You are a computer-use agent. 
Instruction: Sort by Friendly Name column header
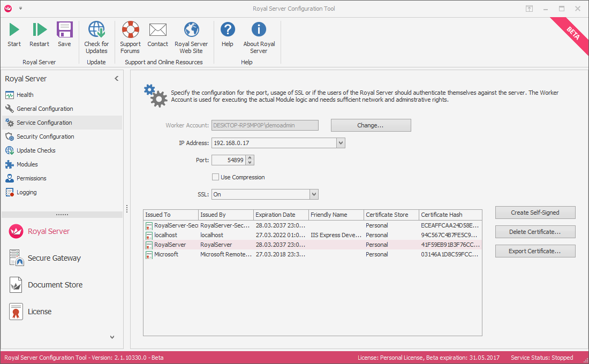click(336, 215)
